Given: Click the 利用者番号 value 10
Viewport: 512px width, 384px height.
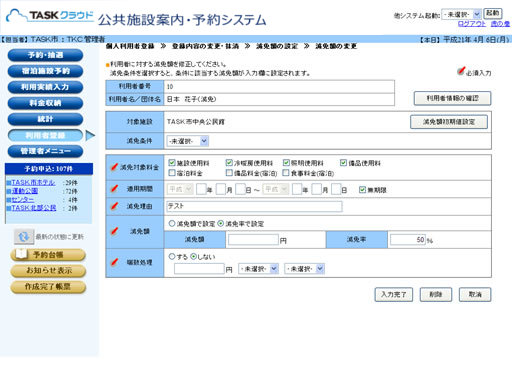Looking at the screenshot, I should click(x=170, y=87).
